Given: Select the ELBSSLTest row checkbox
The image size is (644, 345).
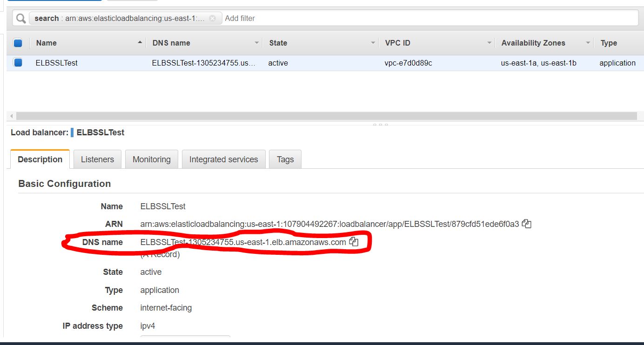Looking at the screenshot, I should coord(17,63).
